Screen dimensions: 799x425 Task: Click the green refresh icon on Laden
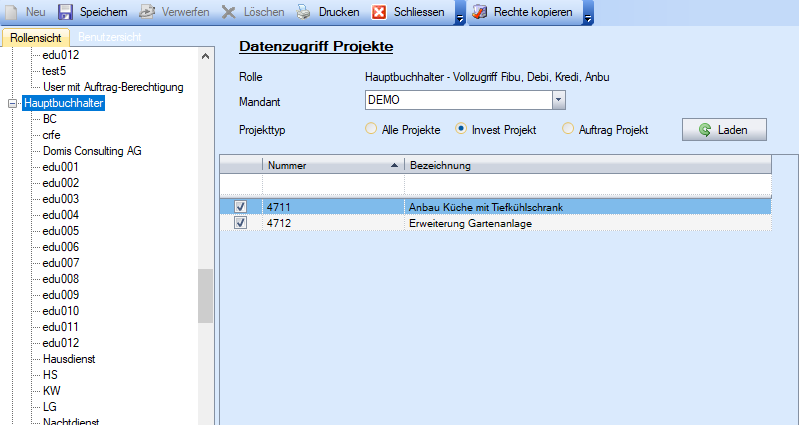point(705,130)
